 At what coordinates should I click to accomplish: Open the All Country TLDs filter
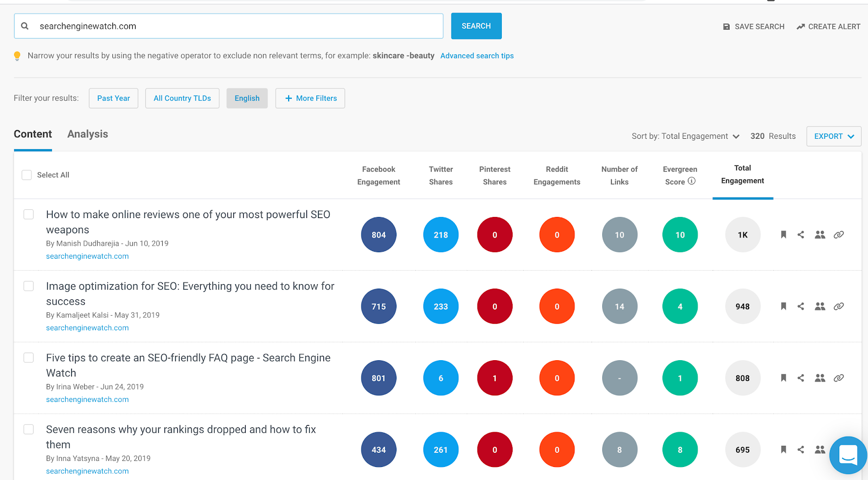182,98
